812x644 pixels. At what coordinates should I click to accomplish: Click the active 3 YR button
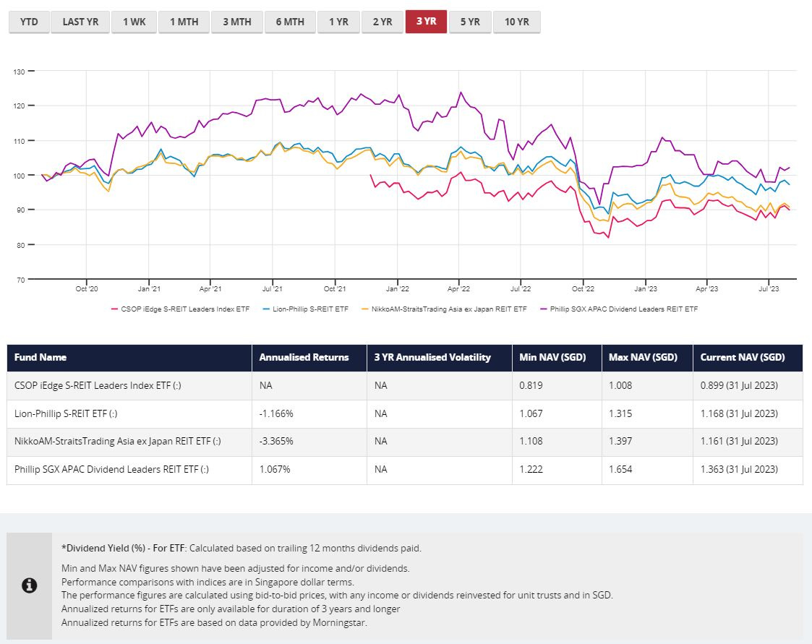426,22
